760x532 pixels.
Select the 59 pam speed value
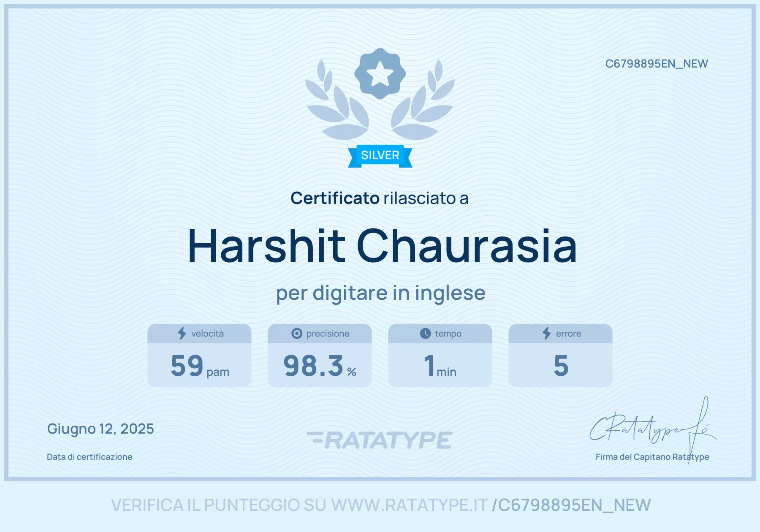coord(200,366)
